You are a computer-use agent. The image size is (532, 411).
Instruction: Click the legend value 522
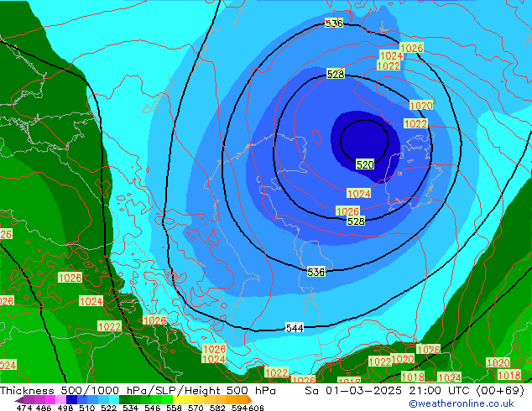pyautogui.click(x=108, y=408)
